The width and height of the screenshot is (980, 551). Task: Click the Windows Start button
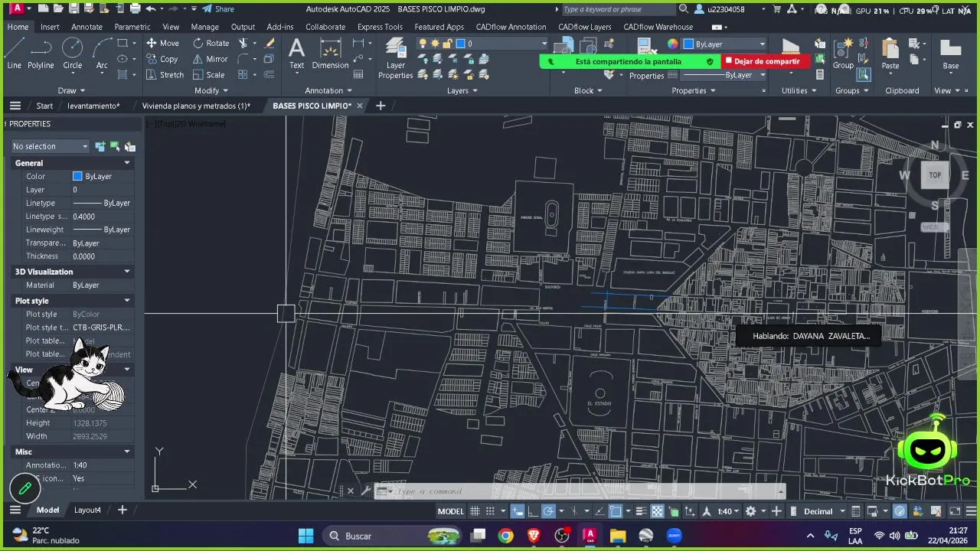[x=305, y=536]
